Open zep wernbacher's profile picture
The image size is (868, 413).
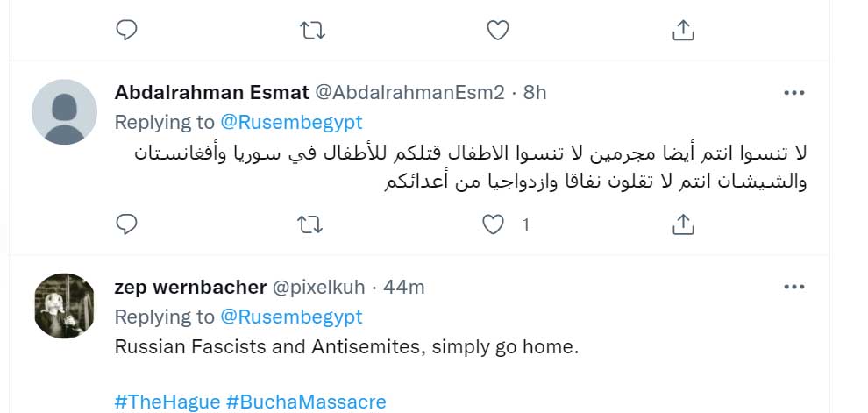pos(64,305)
